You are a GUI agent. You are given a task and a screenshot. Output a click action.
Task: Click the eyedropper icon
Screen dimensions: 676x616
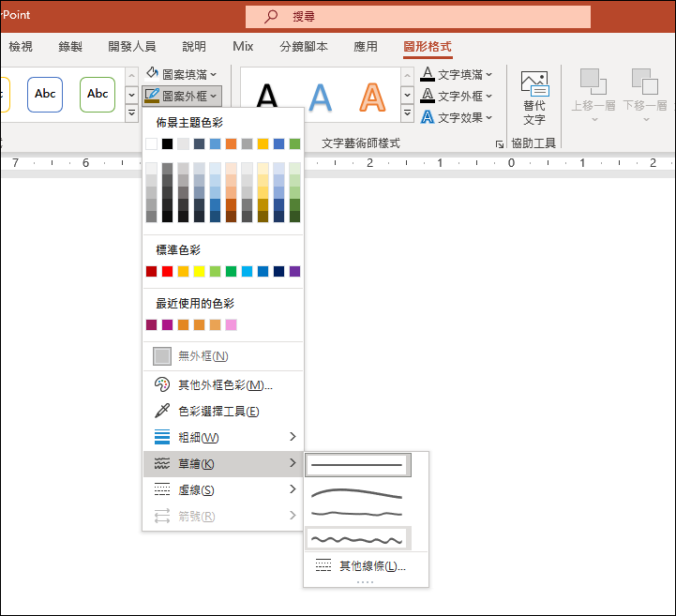162,411
